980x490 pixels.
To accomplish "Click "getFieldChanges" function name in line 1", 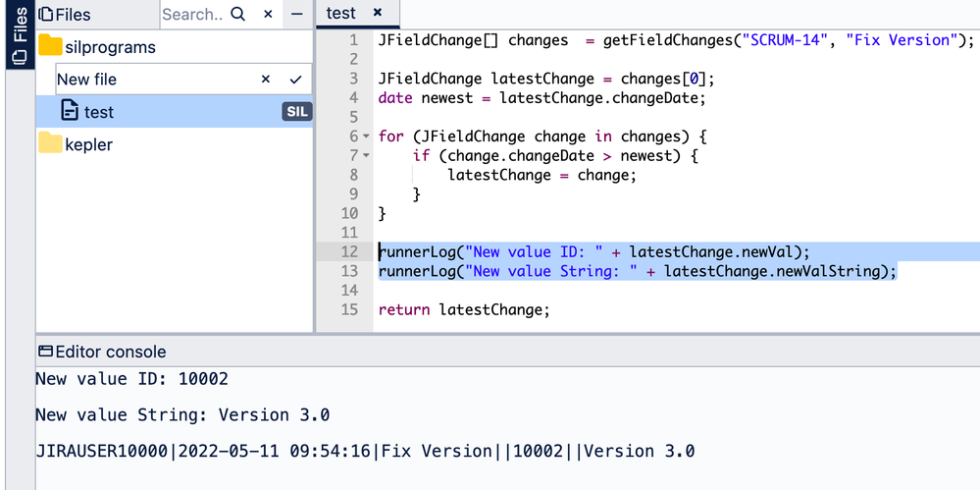I will [667, 40].
